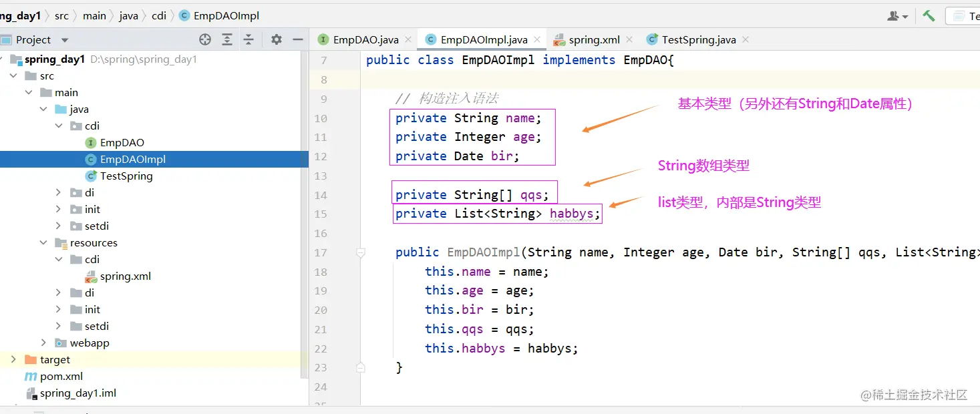Screen dimensions: 980x414
Task: Click cdi in the breadcrumb path
Action: [x=159, y=15]
